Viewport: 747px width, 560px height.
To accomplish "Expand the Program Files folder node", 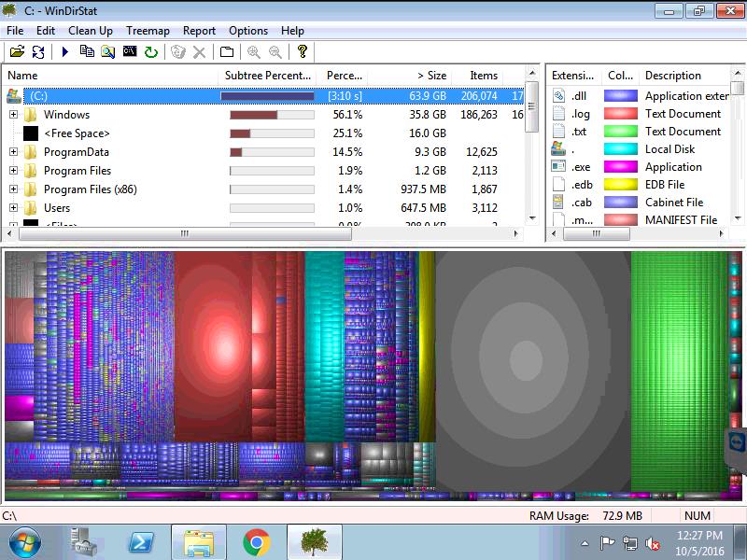I will coord(13,171).
